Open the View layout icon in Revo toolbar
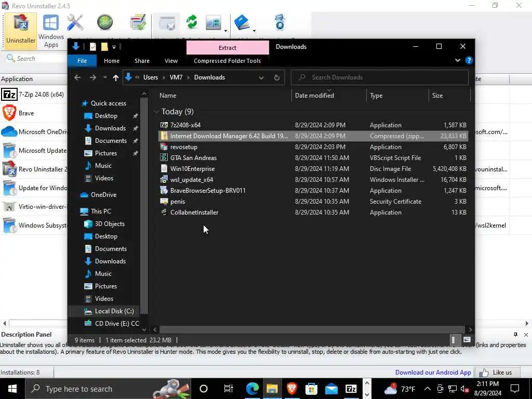Image resolution: width=532 pixels, height=399 pixels. point(214,23)
